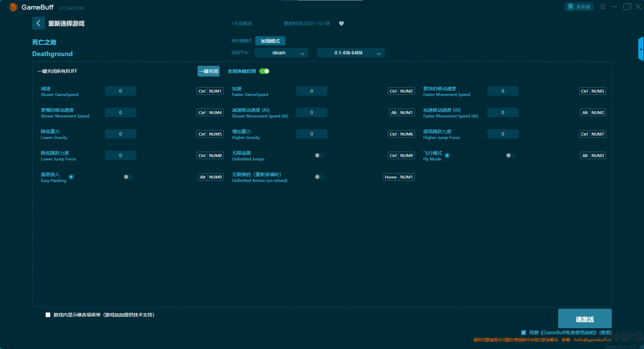Check the in-game trainer menu checkbox
Image resolution: width=644 pixels, height=349 pixels.
(48, 315)
